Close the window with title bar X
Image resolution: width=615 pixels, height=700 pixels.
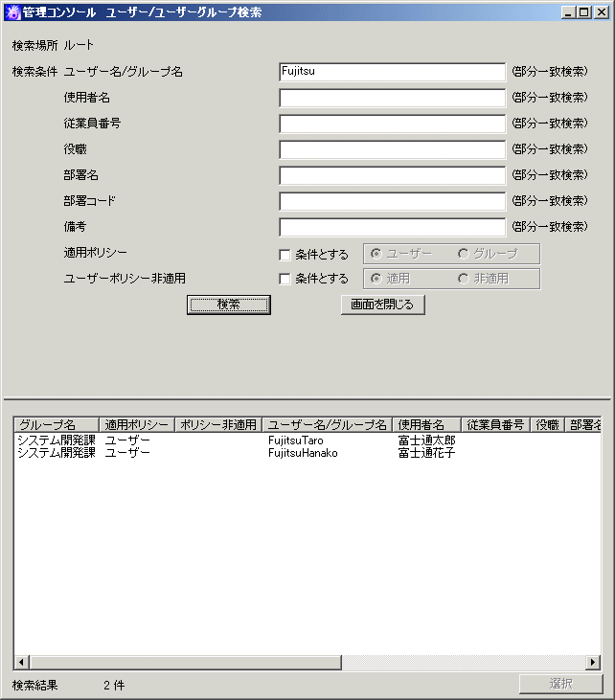point(602,12)
